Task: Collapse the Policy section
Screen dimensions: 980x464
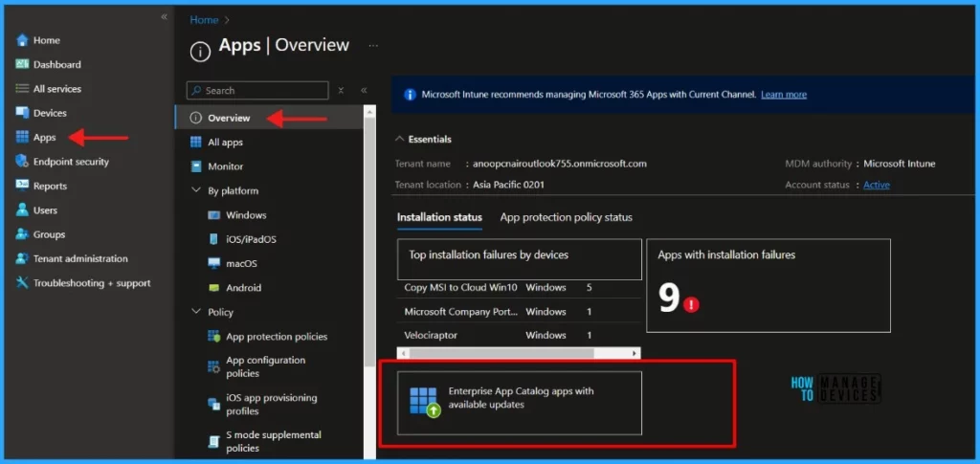Action: pos(195,312)
